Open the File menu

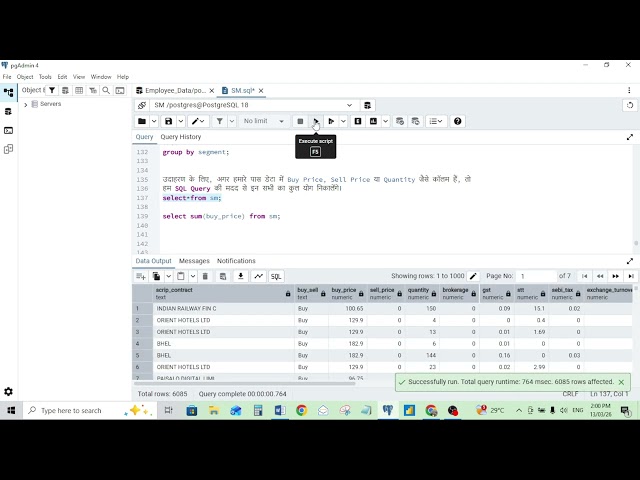[x=7, y=77]
